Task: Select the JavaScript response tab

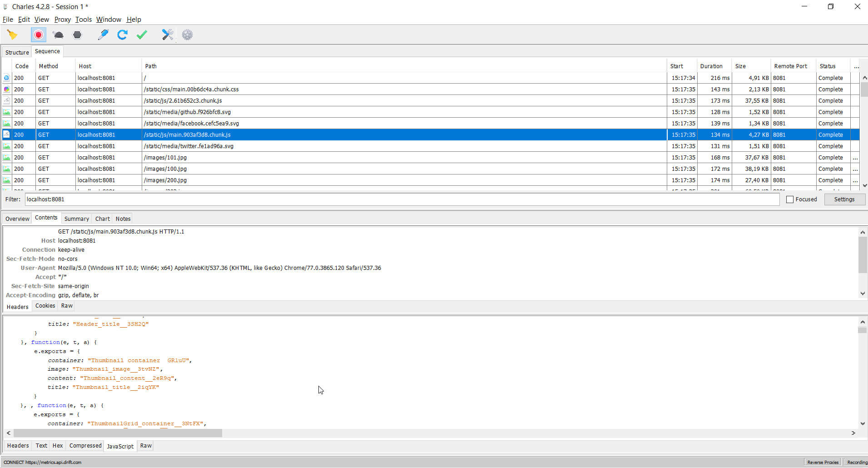Action: (x=120, y=446)
